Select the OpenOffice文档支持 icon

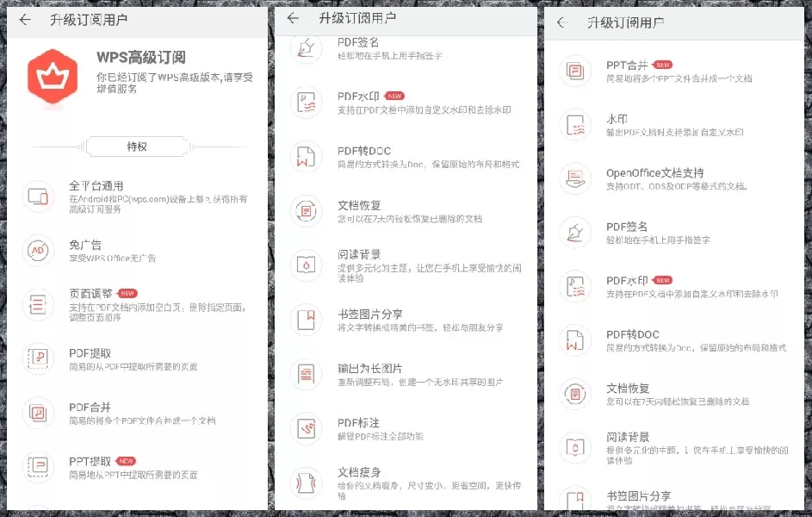pos(575,178)
